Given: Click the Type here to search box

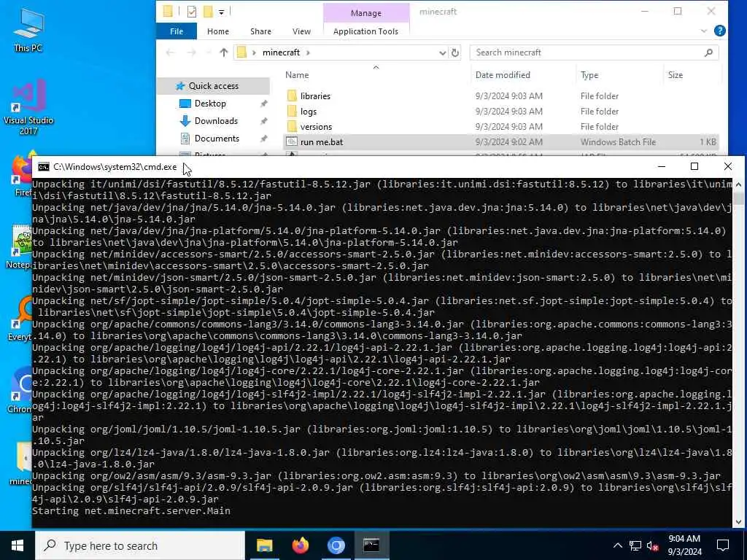Looking at the screenshot, I should [x=140, y=545].
